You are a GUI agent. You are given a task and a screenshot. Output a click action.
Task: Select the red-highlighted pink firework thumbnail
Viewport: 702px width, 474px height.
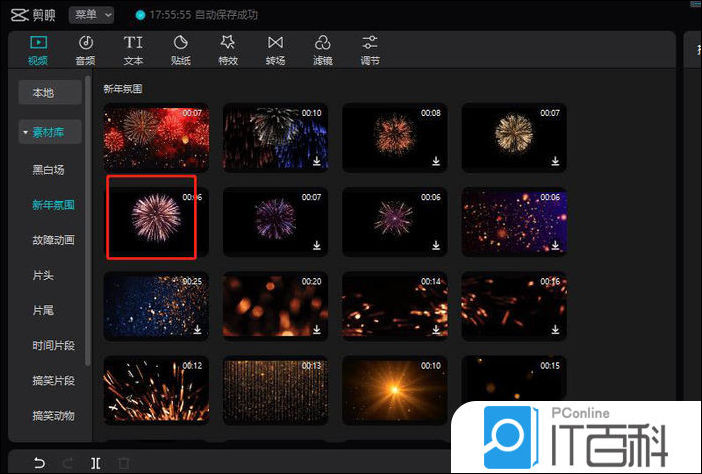[152, 217]
